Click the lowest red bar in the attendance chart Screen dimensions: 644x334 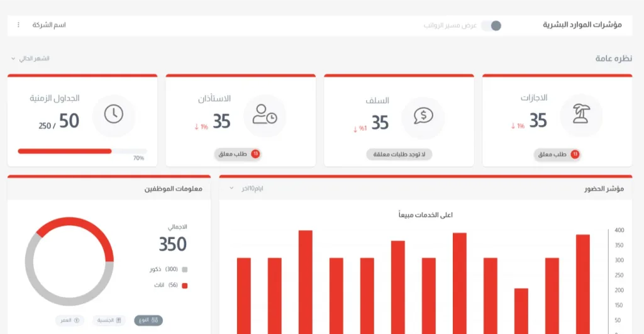pos(521,311)
